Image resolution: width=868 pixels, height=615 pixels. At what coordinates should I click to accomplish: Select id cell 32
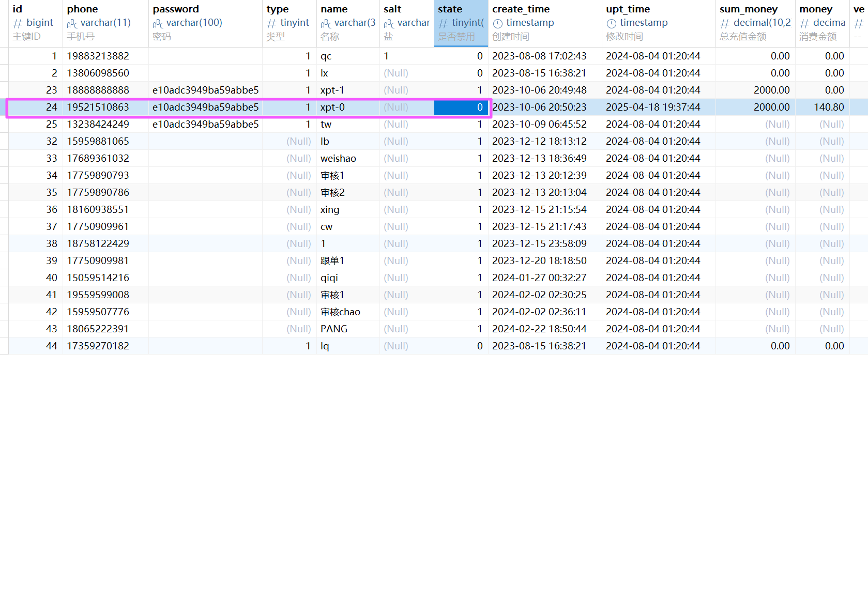pyautogui.click(x=35, y=141)
